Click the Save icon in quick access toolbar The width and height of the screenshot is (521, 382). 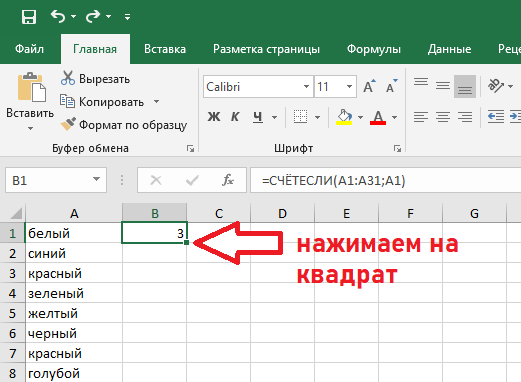pyautogui.click(x=29, y=16)
